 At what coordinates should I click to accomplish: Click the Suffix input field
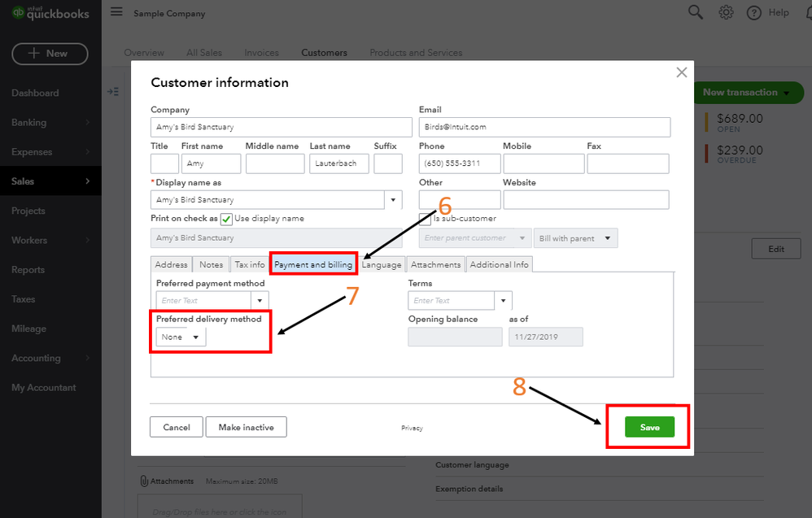(388, 163)
